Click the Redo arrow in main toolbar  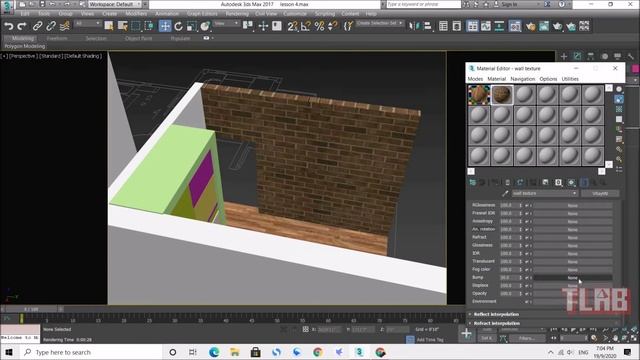click(x=22, y=26)
